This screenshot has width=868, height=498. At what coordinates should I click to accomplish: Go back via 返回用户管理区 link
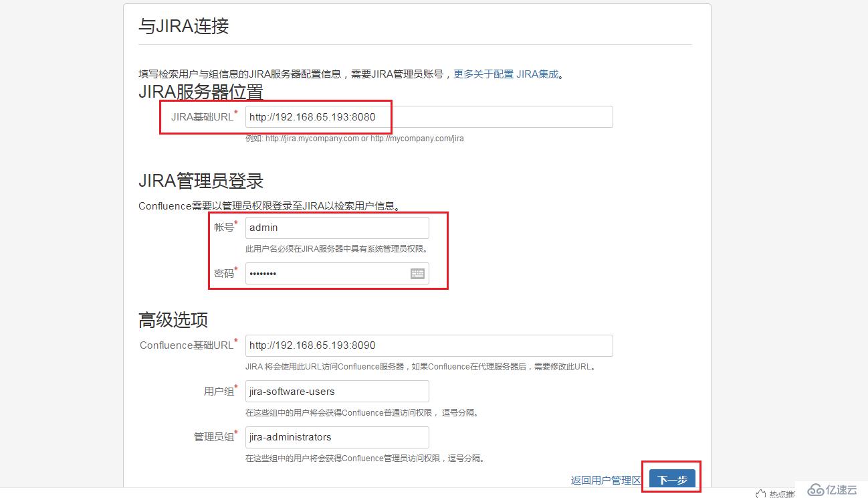pyautogui.click(x=606, y=481)
